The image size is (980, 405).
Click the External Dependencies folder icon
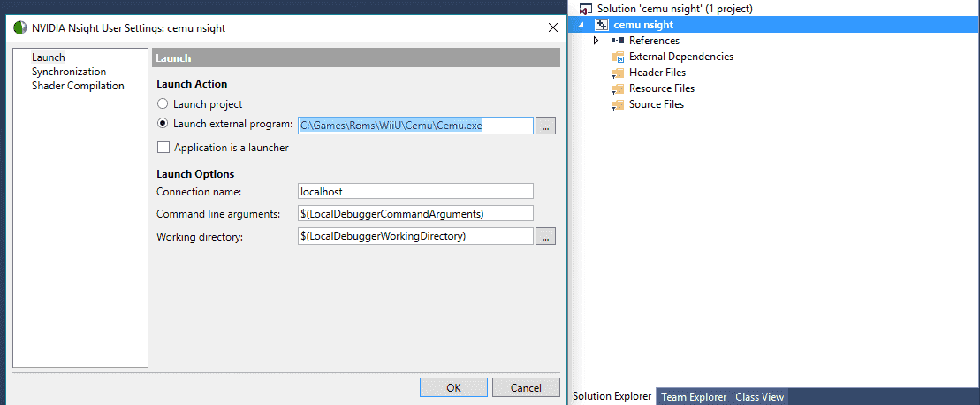618,57
